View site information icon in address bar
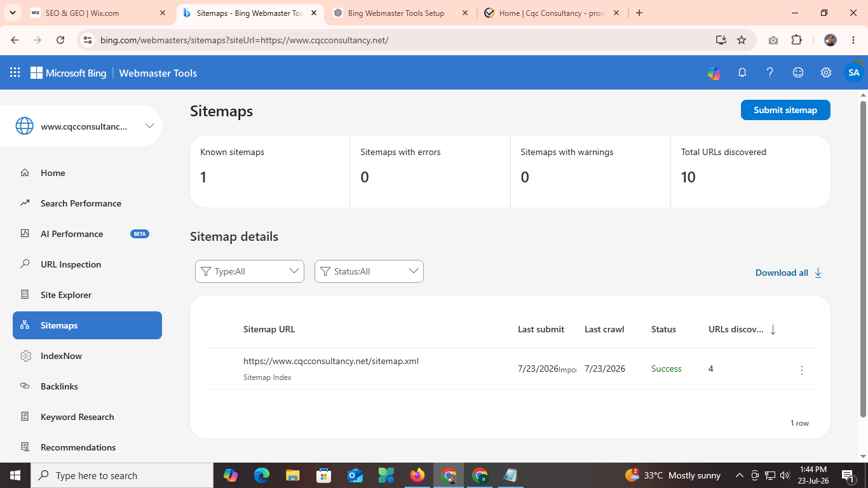Screen dimensions: 868x488 pos(88,40)
